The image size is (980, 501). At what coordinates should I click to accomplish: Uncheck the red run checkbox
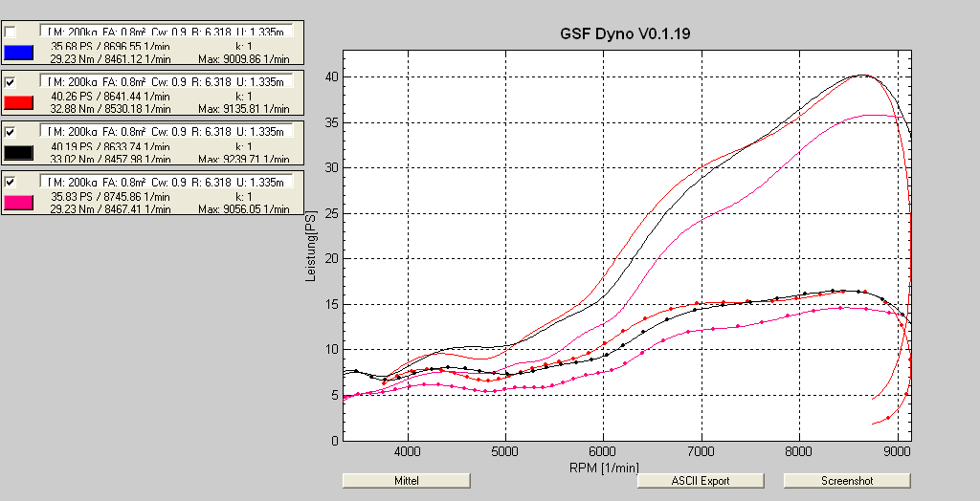(x=11, y=82)
